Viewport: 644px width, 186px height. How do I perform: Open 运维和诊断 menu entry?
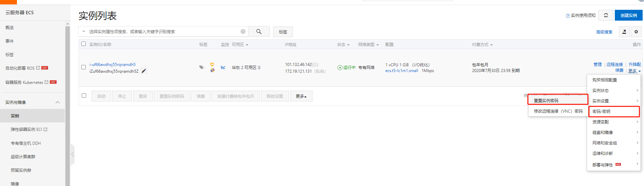(x=614, y=154)
